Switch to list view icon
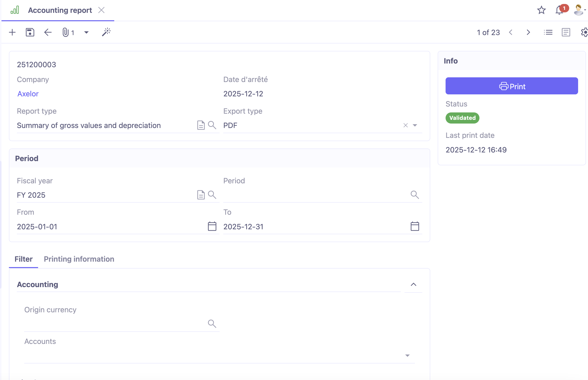Screen dimensions: 588x380 click(x=548, y=32)
